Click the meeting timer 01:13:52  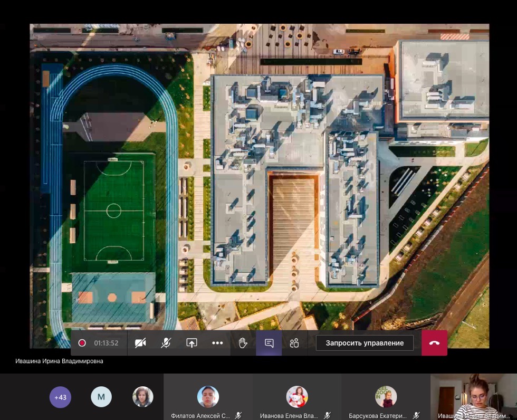click(x=106, y=343)
